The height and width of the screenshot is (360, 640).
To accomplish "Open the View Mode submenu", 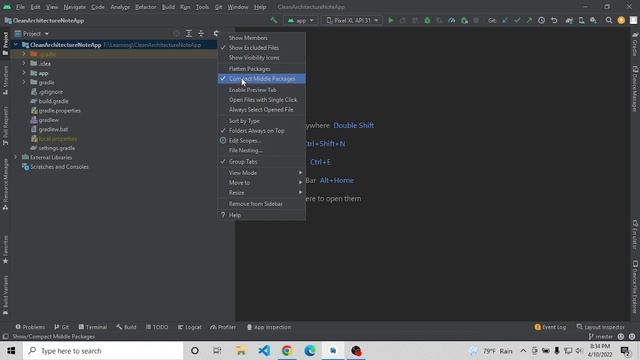I will (x=261, y=173).
